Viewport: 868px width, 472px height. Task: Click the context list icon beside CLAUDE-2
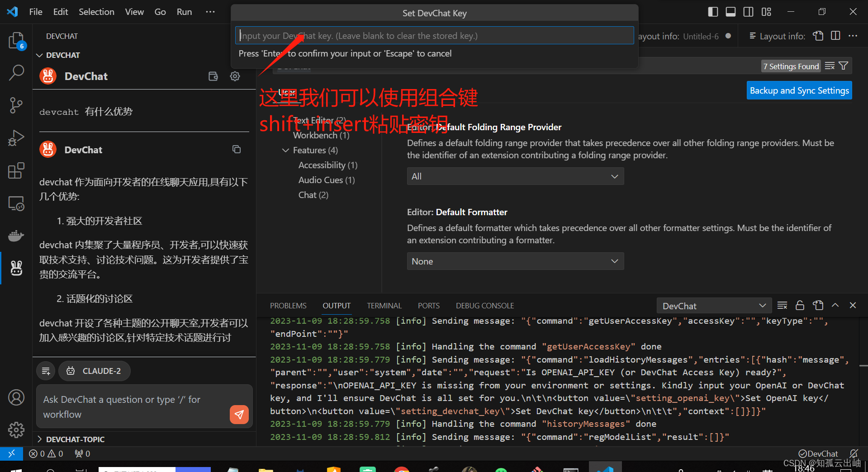[46, 371]
